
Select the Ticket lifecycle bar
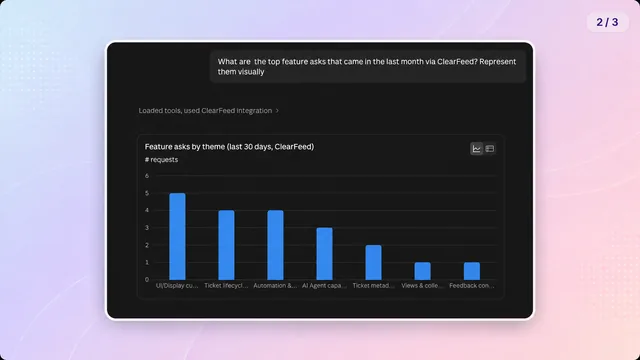click(x=226, y=245)
